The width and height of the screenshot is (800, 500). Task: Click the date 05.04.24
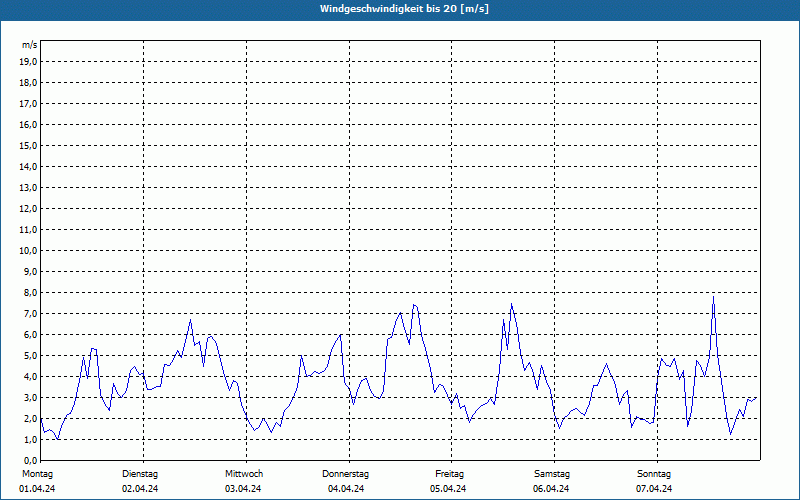(448, 489)
